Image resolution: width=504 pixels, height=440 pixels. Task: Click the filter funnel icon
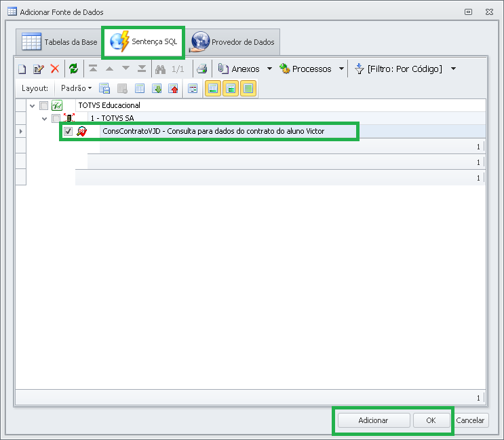359,69
